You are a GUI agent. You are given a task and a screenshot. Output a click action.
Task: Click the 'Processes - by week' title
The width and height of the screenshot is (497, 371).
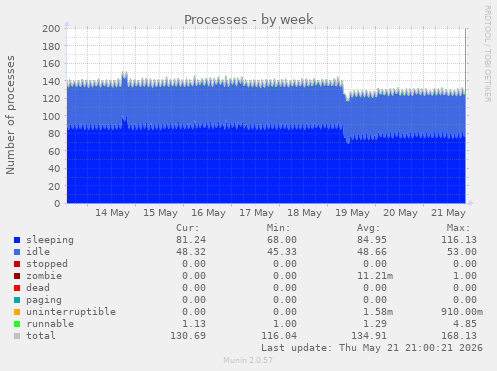249,20
